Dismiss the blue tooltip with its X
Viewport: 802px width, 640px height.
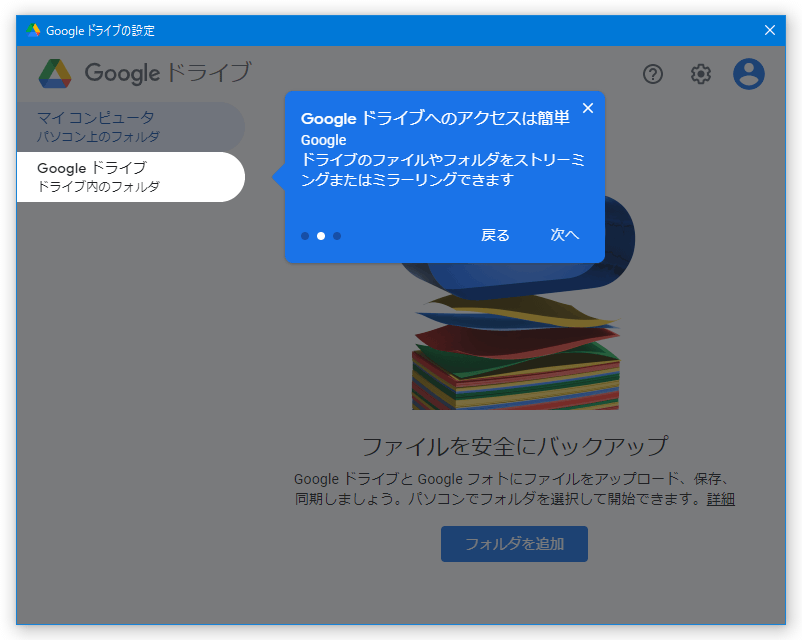(x=588, y=108)
